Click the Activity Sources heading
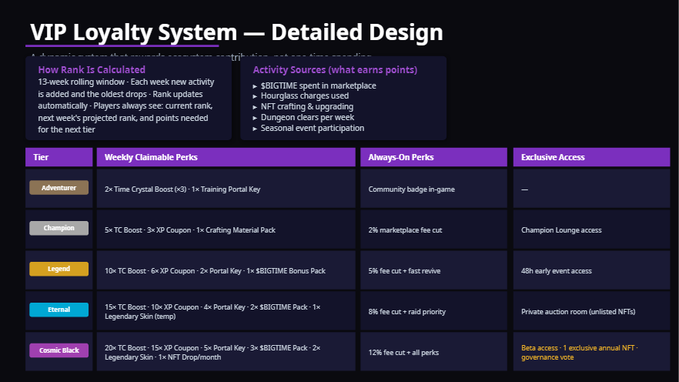Image resolution: width=679 pixels, height=382 pixels. pyautogui.click(x=335, y=70)
